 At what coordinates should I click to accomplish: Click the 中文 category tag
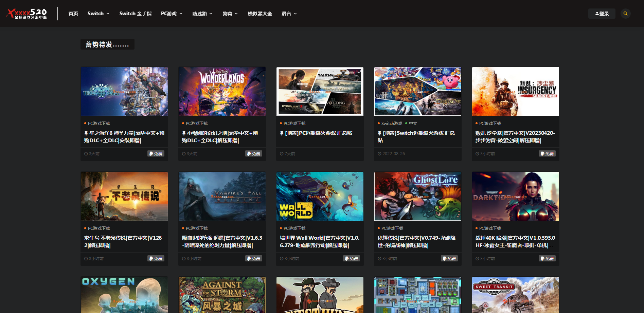(x=413, y=124)
